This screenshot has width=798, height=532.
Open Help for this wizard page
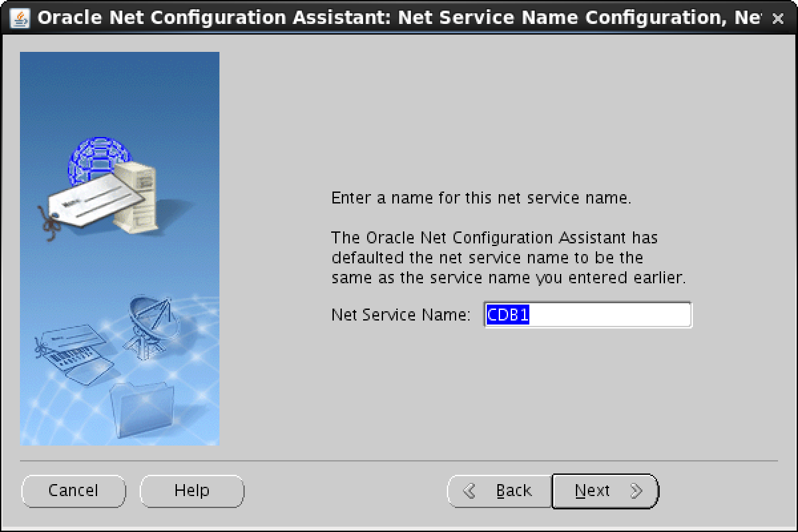point(192,491)
